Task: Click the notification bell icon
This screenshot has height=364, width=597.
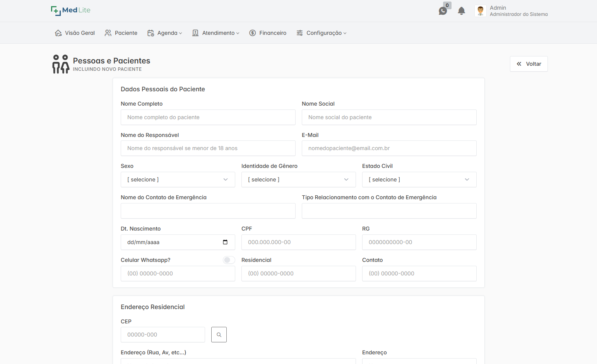Action: (461, 11)
